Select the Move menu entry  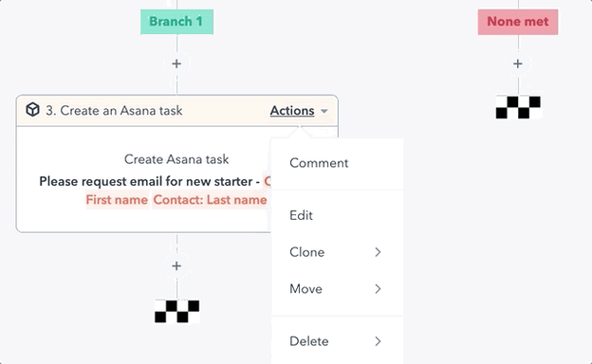coord(337,289)
